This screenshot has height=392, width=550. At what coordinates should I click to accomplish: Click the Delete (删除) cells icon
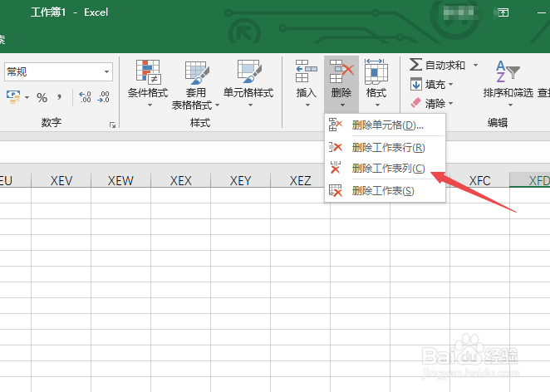(x=341, y=71)
